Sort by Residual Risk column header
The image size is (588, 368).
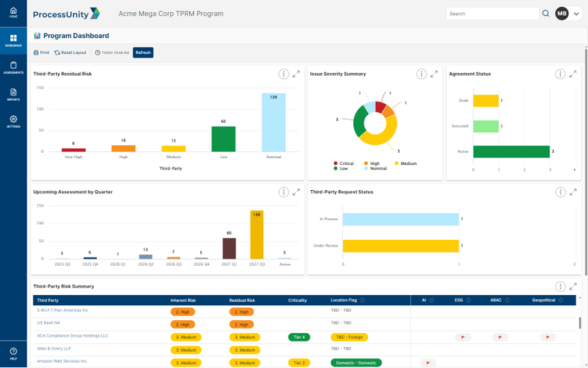[x=242, y=301]
